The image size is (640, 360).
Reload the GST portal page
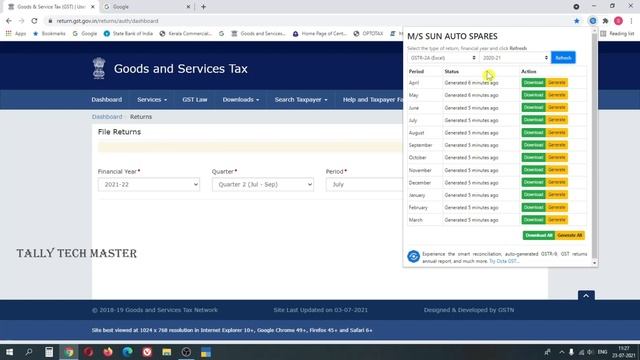(34, 21)
